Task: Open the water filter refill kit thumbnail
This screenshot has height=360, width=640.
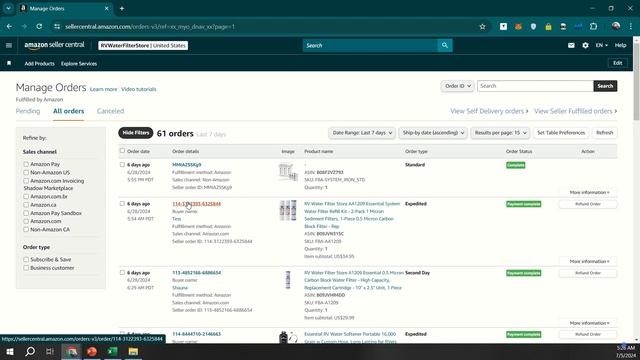Action: pos(288,210)
